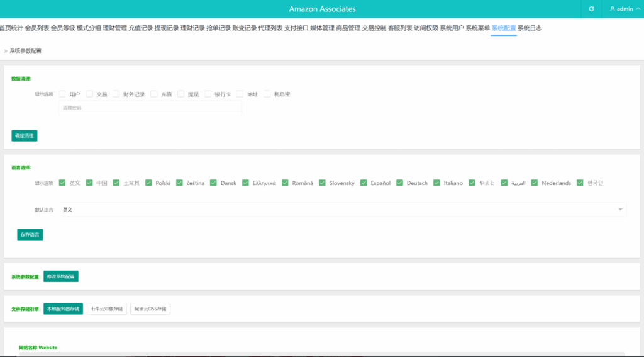Click the admin user avatar icon
The width and height of the screenshot is (644, 357).
pyautogui.click(x=613, y=9)
